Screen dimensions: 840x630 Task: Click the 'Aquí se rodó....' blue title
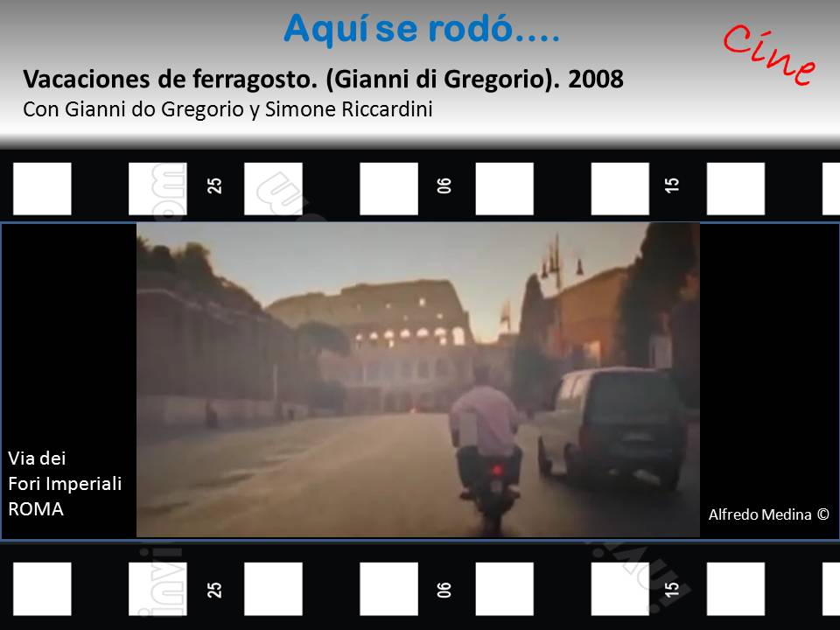422,30
